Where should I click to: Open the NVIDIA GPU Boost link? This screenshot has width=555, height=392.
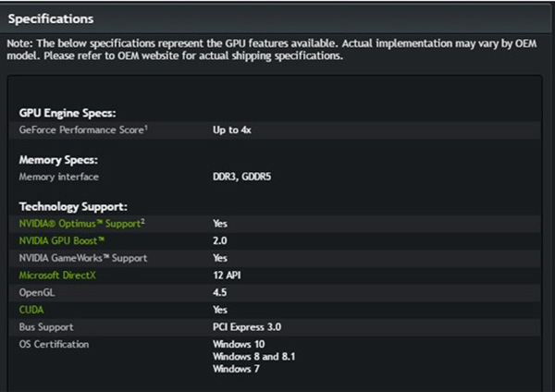point(62,240)
